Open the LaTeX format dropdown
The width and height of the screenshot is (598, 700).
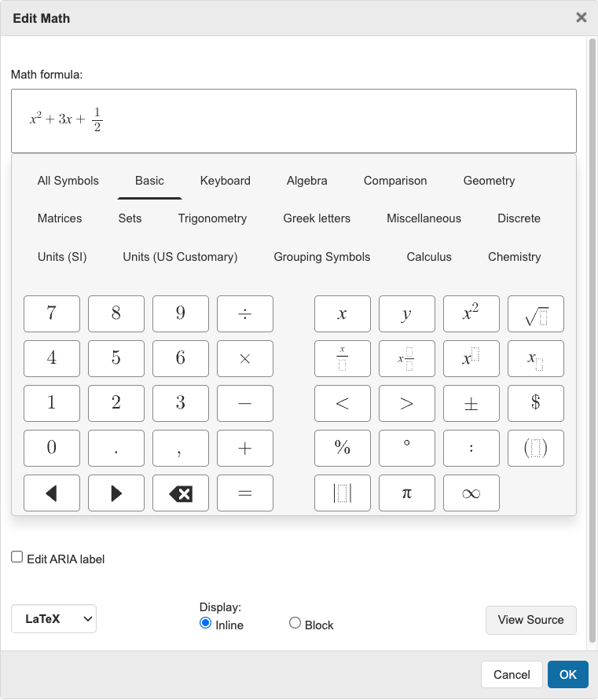click(x=53, y=619)
